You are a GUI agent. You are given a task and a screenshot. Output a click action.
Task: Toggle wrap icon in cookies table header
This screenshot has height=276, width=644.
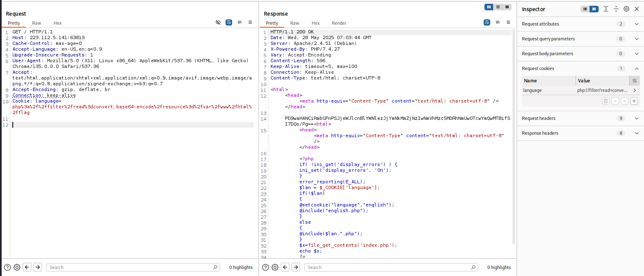635,81
